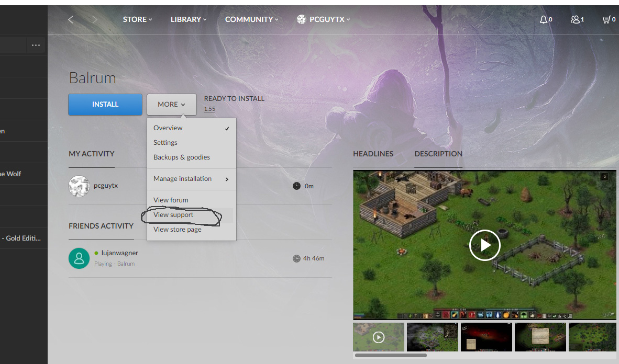619x364 pixels.
Task: Click the 1.55 version link
Action: [209, 109]
